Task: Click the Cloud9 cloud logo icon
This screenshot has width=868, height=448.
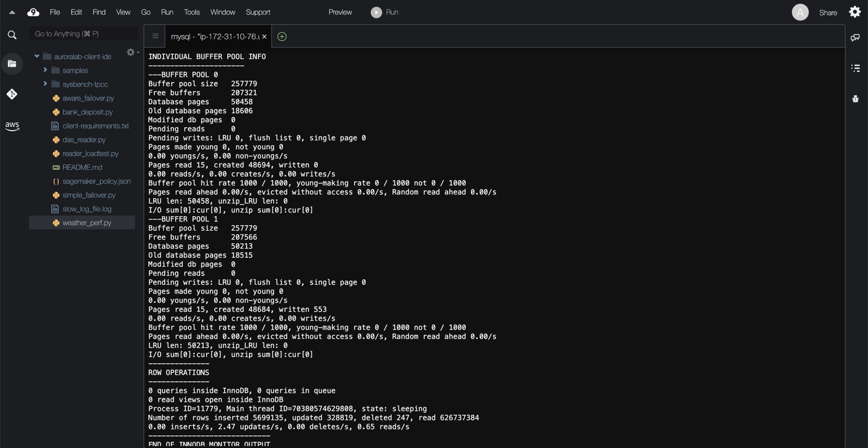Action: (33, 12)
